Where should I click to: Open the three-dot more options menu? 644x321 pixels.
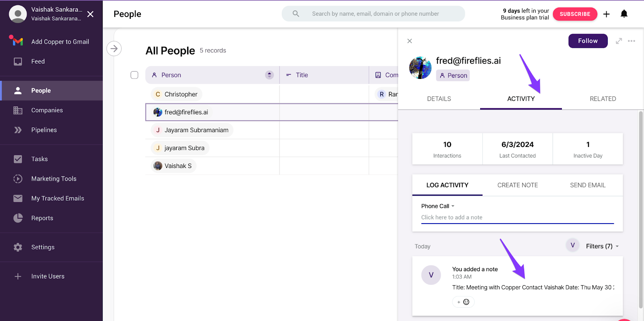632,41
